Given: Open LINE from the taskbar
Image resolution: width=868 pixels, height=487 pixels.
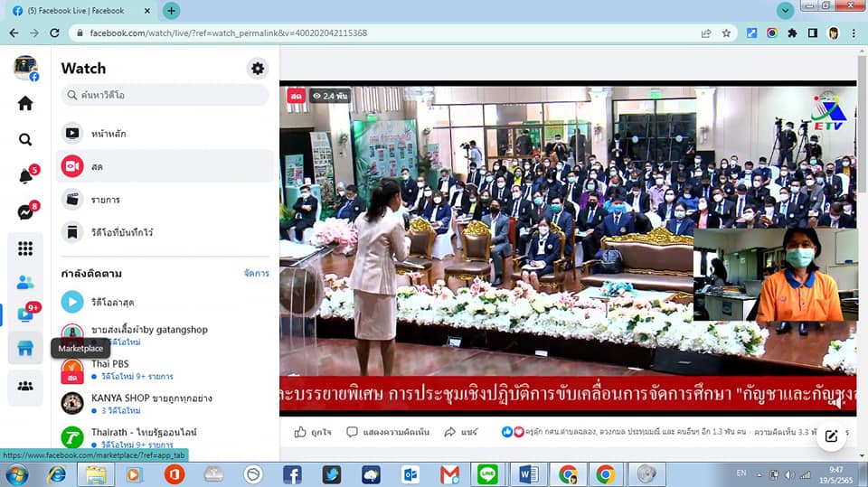Looking at the screenshot, I should click(488, 474).
